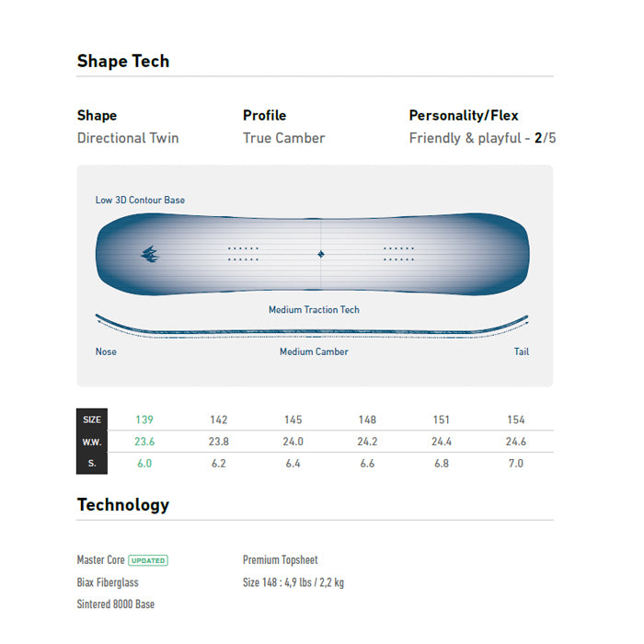Viewport: 644px width, 644px height.
Task: Click the green UPDATED badge
Action: tap(148, 559)
